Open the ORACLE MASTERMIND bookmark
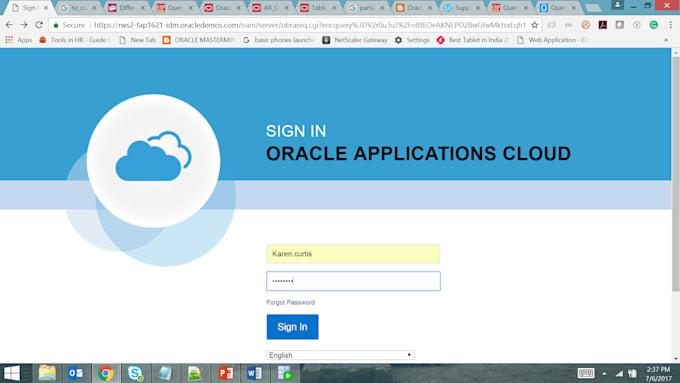This screenshot has height=383, width=680. tap(198, 40)
